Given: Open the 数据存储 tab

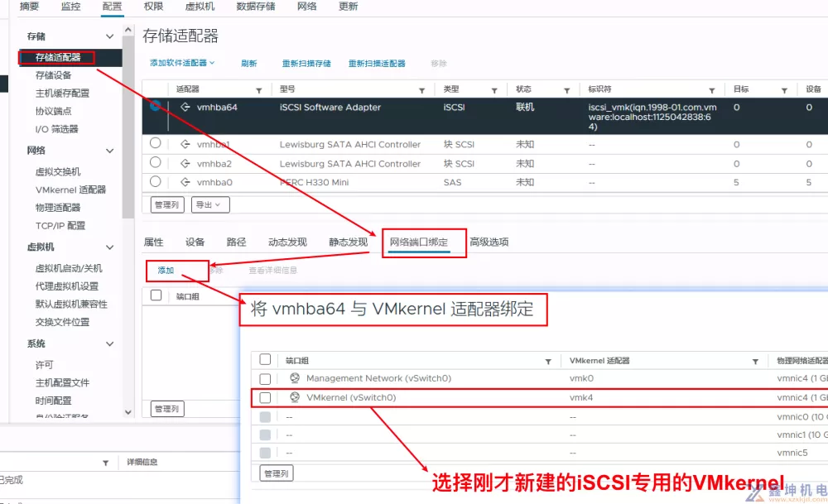Looking at the screenshot, I should [256, 7].
